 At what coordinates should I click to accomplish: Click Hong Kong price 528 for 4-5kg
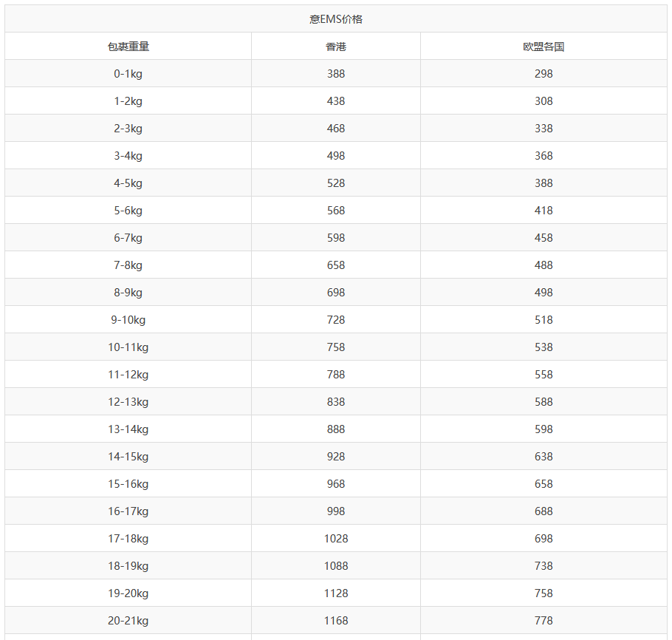(336, 183)
